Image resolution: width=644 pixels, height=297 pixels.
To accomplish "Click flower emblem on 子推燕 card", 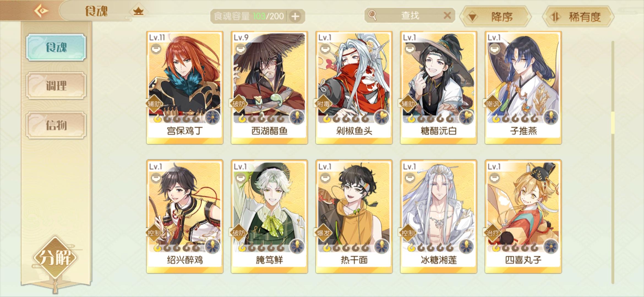I will tap(551, 117).
